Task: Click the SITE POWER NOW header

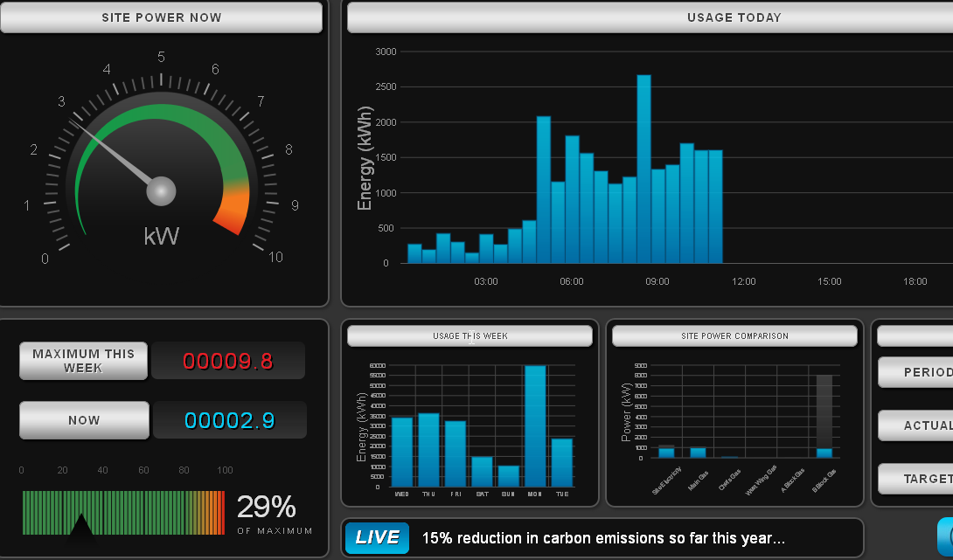Action: pyautogui.click(x=161, y=17)
